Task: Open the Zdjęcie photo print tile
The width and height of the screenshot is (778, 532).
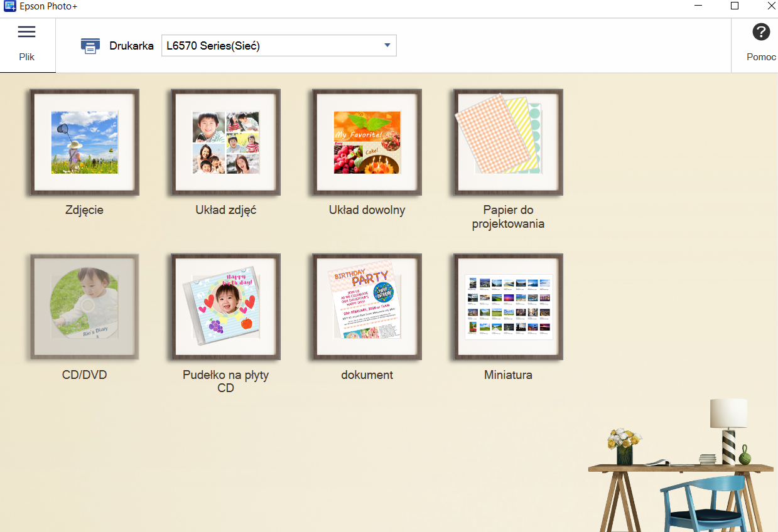Action: coord(84,142)
